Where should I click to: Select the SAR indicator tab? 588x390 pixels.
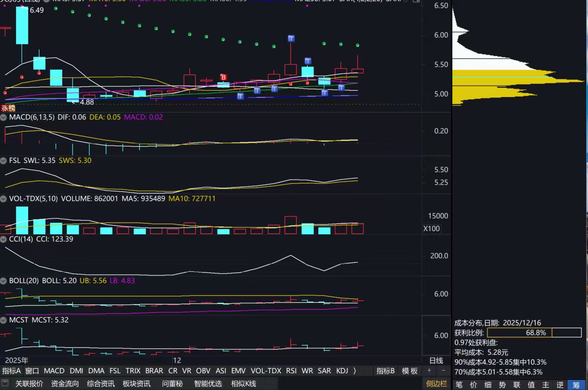[x=324, y=371]
